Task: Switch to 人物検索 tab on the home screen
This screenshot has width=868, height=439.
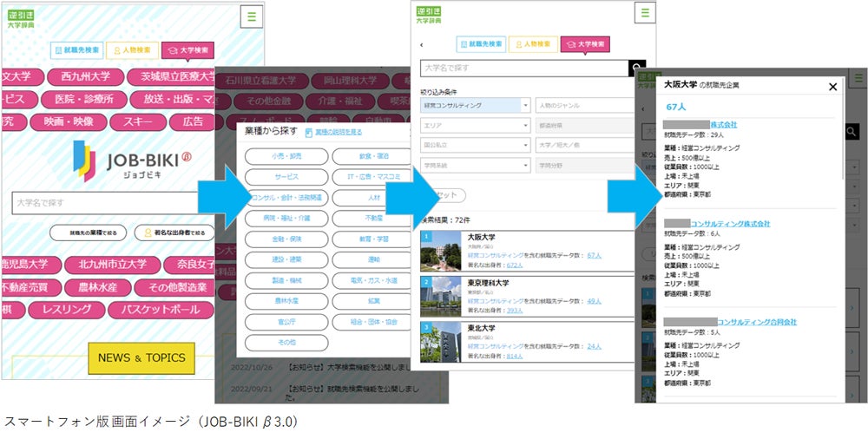Action: point(132,50)
